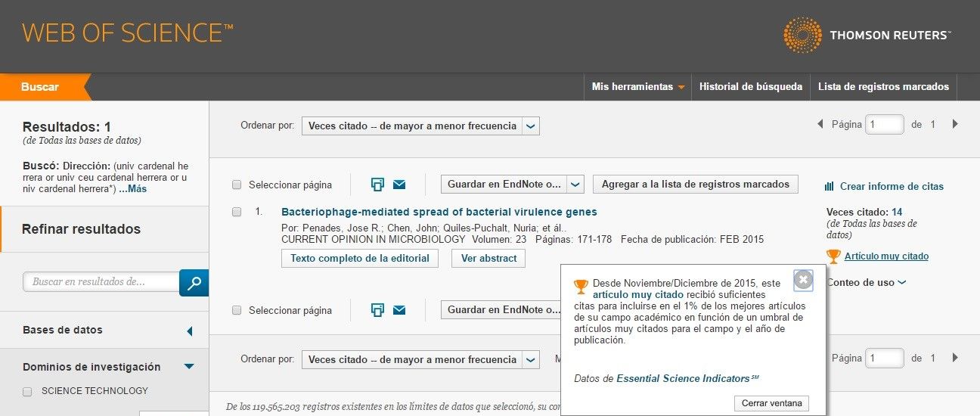The image size is (980, 416).
Task: Click the times cited count 14
Action: click(x=897, y=212)
